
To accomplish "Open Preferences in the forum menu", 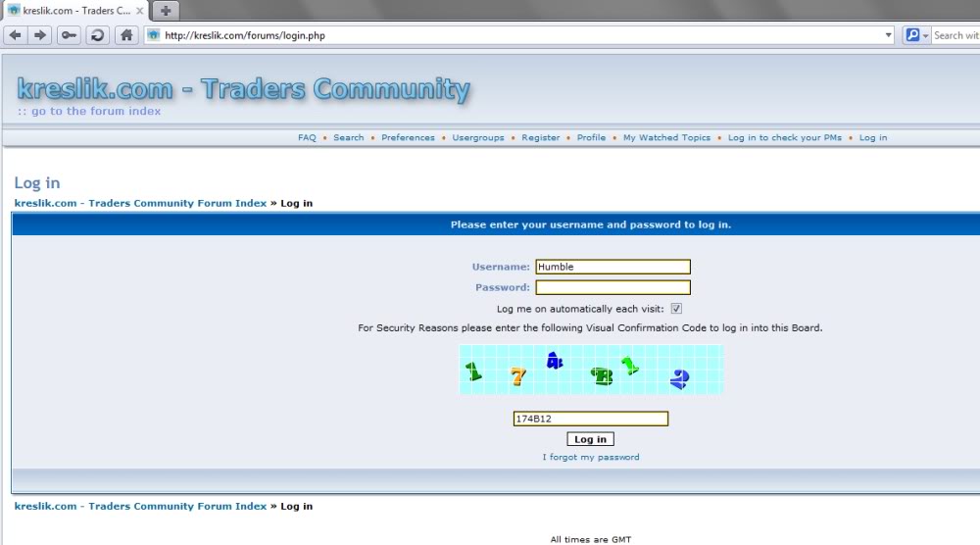I will point(408,137).
